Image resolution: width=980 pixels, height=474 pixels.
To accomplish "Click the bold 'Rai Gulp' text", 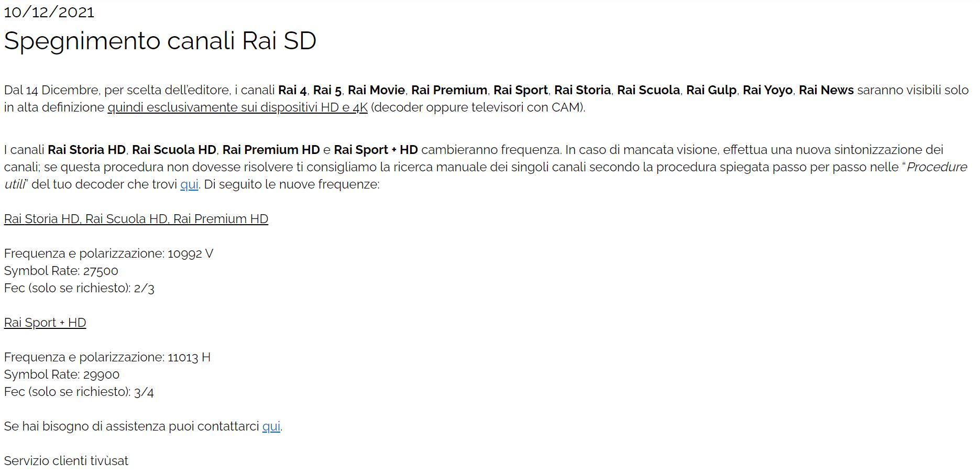I will tap(711, 90).
